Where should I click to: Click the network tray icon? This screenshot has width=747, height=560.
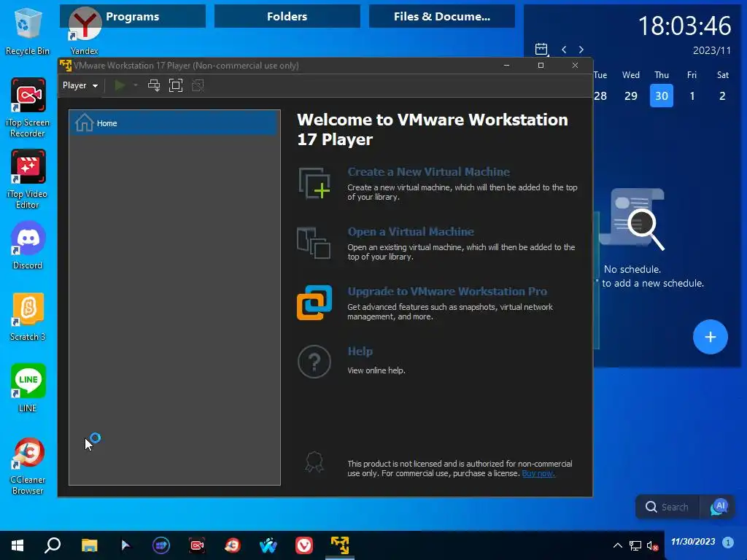point(635,545)
